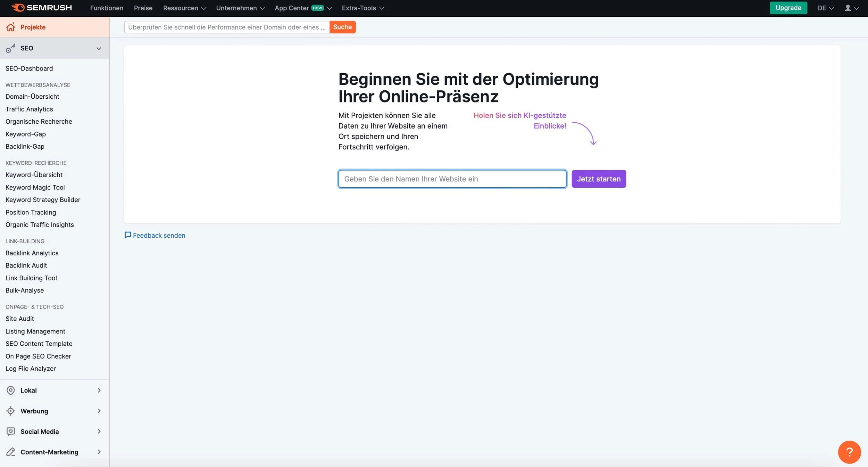Click the Jetzt starten button
Screen dimensions: 868x467
(x=599, y=179)
